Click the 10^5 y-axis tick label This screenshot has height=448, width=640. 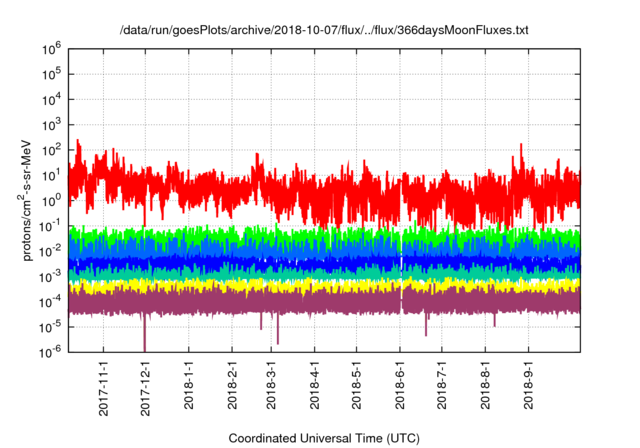[x=51, y=74]
